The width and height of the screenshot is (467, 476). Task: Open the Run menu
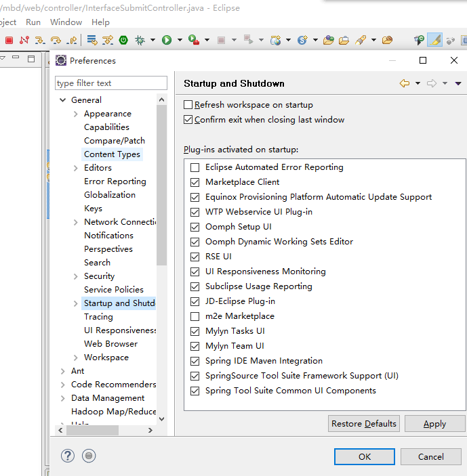pyautogui.click(x=33, y=22)
